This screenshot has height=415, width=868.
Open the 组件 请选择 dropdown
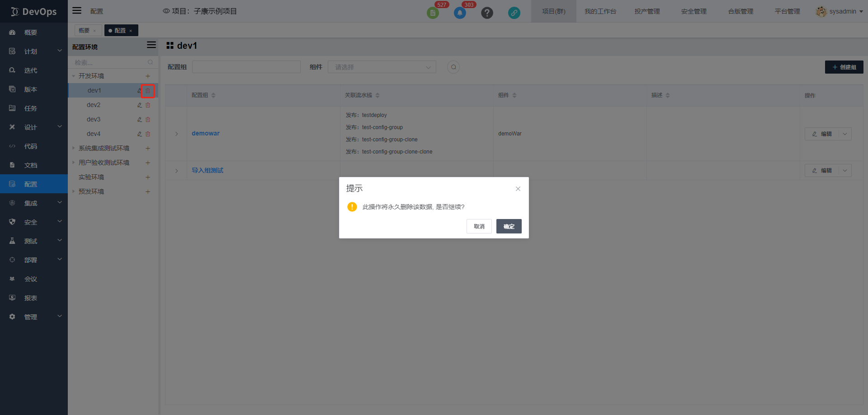(x=382, y=67)
